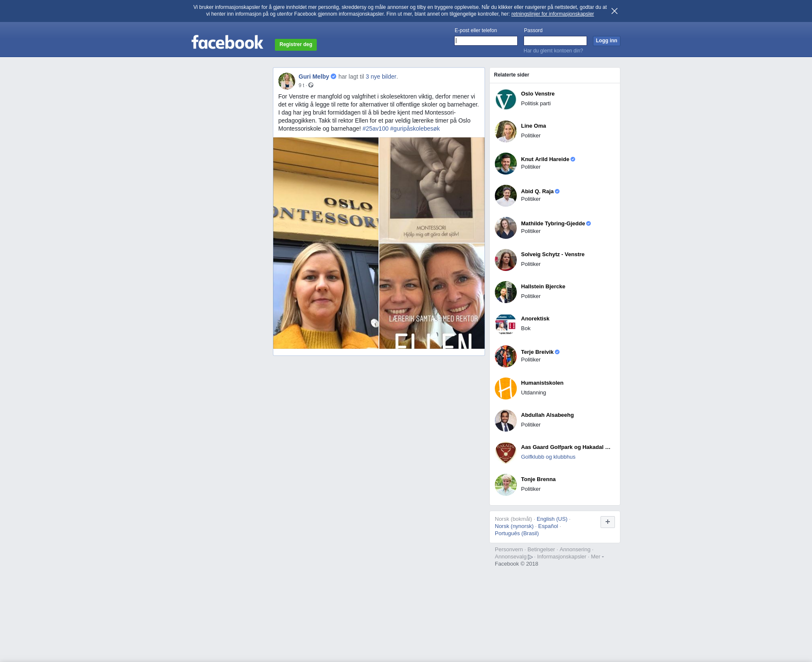The image size is (812, 662).
Task: Open hashtag #25av100
Action: 376,129
